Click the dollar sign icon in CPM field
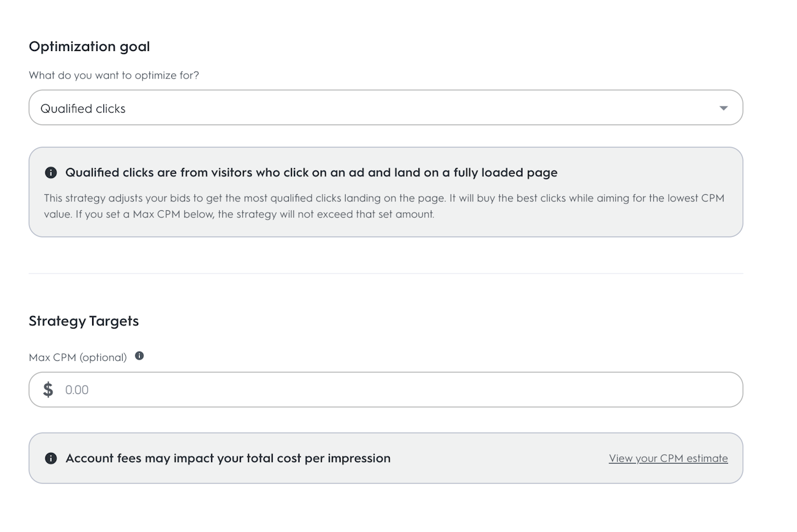This screenshot has height=532, width=797. pos(48,390)
